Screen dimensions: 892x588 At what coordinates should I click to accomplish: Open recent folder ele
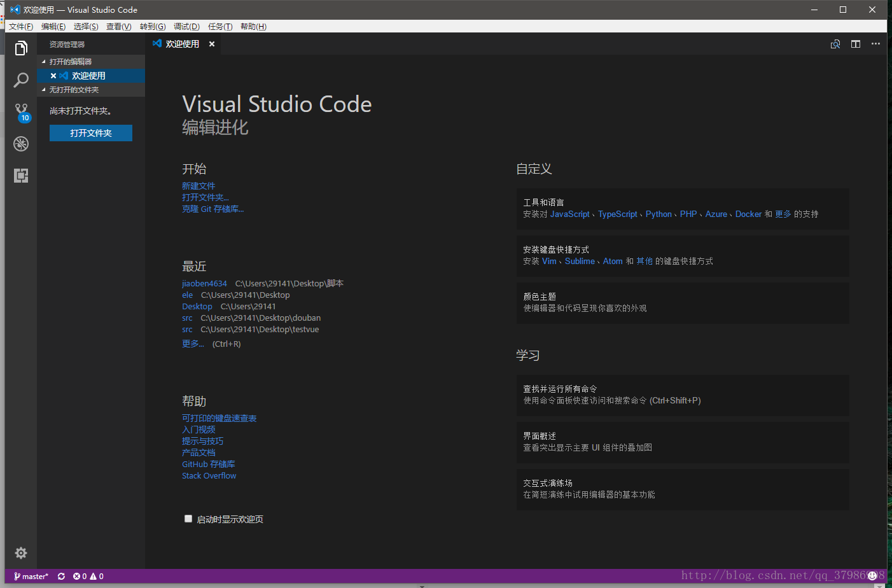tap(187, 295)
